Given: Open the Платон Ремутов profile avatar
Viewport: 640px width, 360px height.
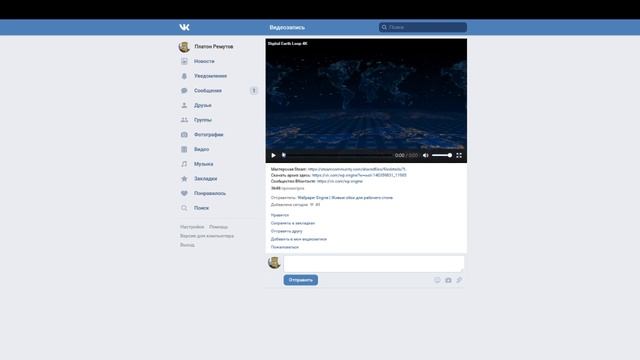Looking at the screenshot, I should pos(184,47).
